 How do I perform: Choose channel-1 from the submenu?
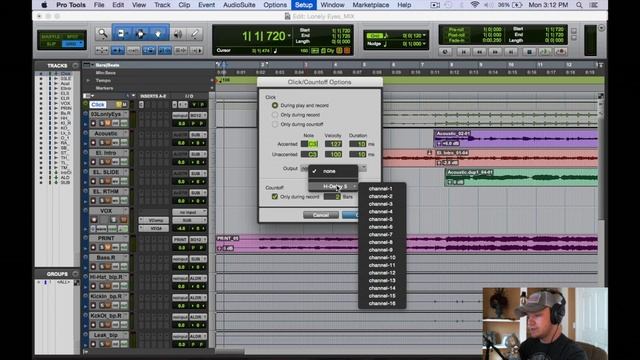pos(380,189)
